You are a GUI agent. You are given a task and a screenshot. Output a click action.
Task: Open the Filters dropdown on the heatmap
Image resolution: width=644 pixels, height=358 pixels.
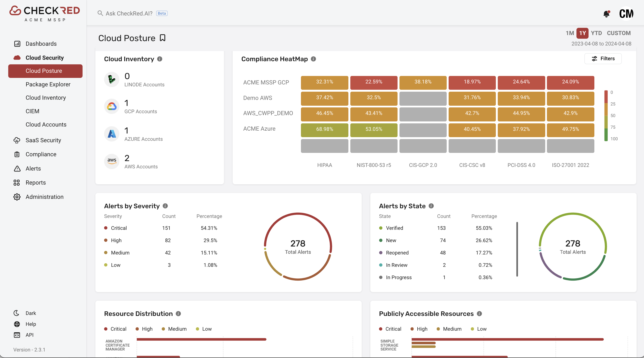603,59
